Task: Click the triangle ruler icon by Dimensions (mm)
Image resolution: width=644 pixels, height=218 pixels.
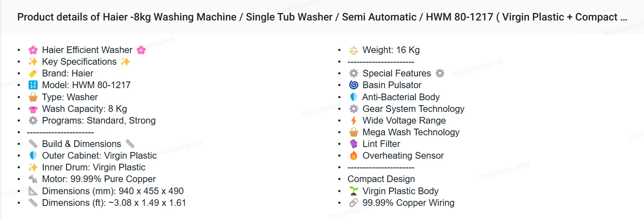Action: (33, 191)
